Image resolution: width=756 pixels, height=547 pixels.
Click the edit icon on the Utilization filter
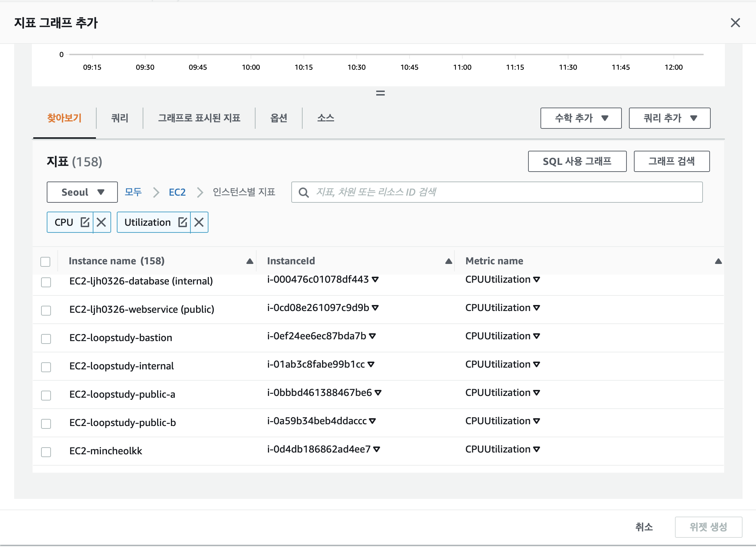pyautogui.click(x=183, y=222)
